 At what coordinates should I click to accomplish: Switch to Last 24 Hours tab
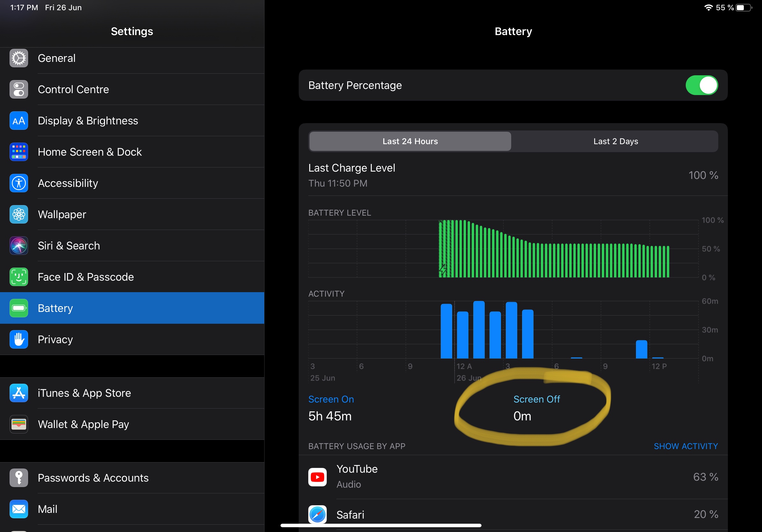click(410, 141)
